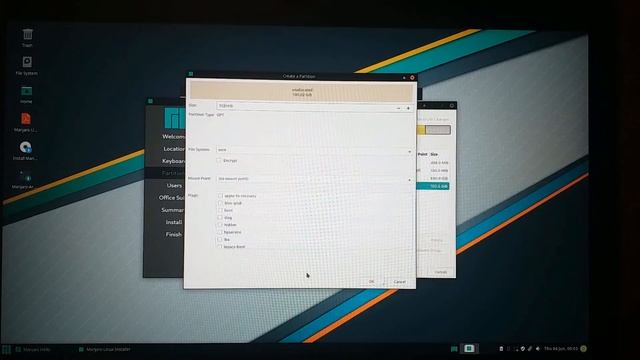Select the Location step in the installer sidebar
Viewport: 640px width, 360px height.
click(174, 149)
